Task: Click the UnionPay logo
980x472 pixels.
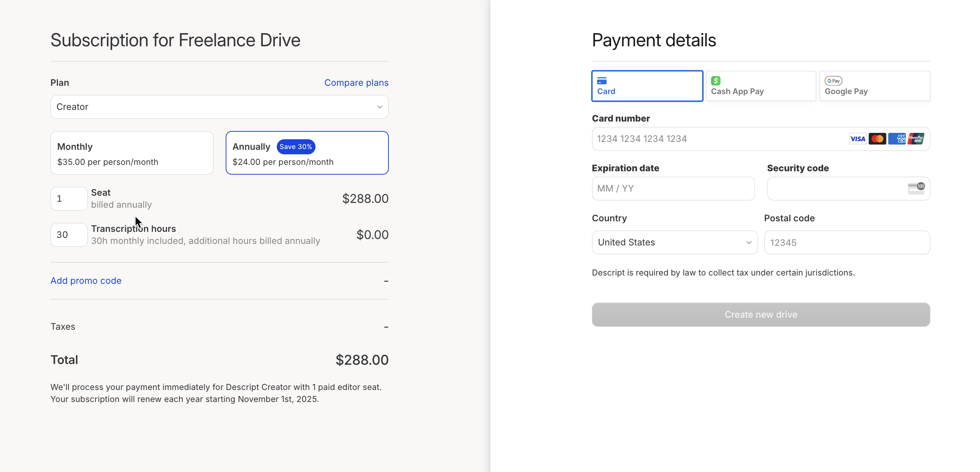Action: (916, 139)
